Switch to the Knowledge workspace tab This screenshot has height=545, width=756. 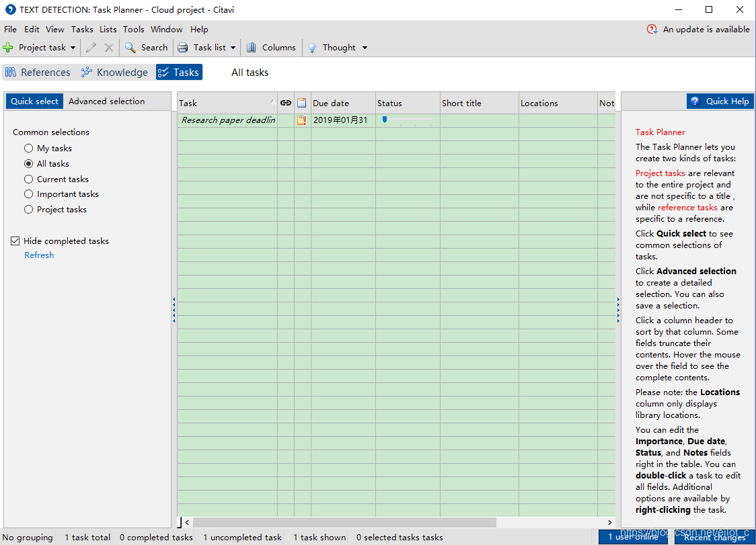point(115,73)
